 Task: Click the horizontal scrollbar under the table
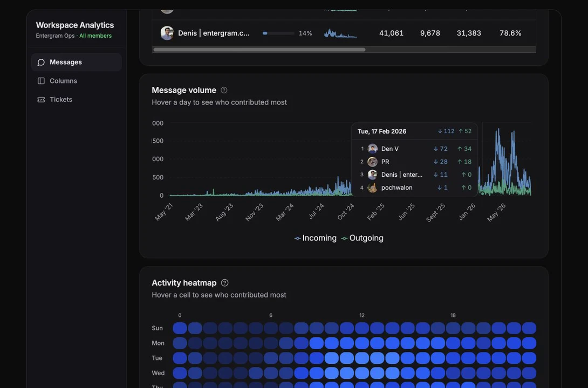259,50
